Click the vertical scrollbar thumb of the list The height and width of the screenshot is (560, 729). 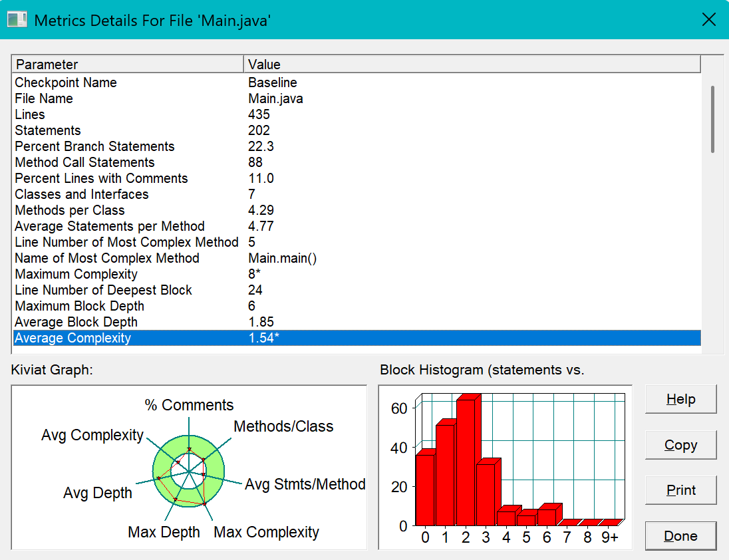tap(712, 120)
